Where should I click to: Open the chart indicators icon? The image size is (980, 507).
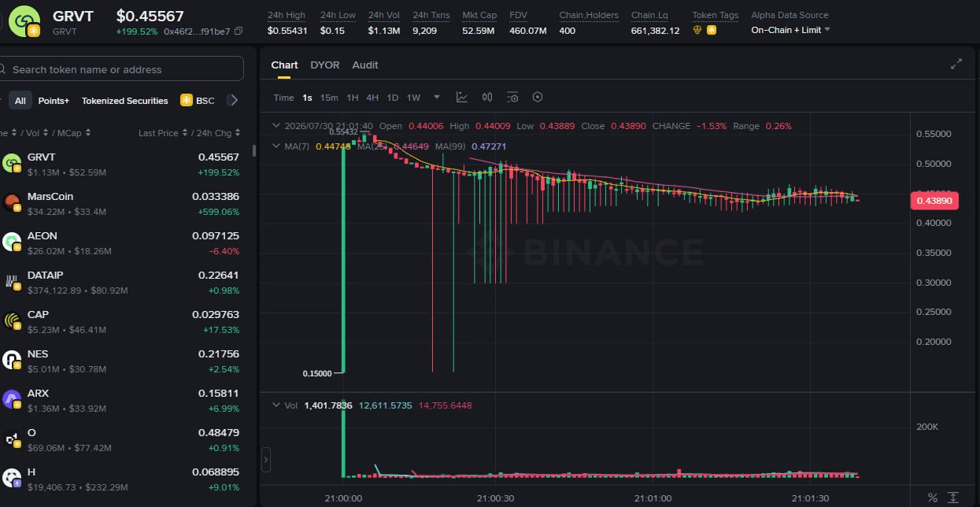(462, 98)
